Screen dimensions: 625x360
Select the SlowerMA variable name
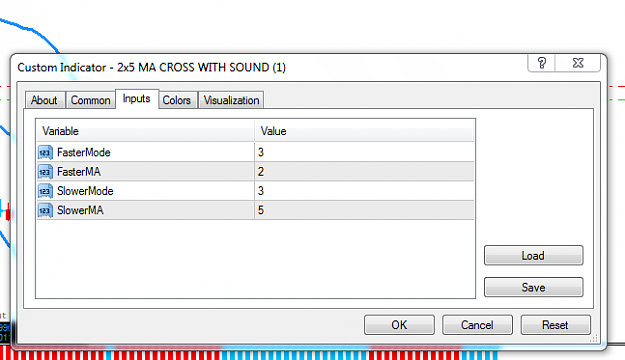point(80,210)
